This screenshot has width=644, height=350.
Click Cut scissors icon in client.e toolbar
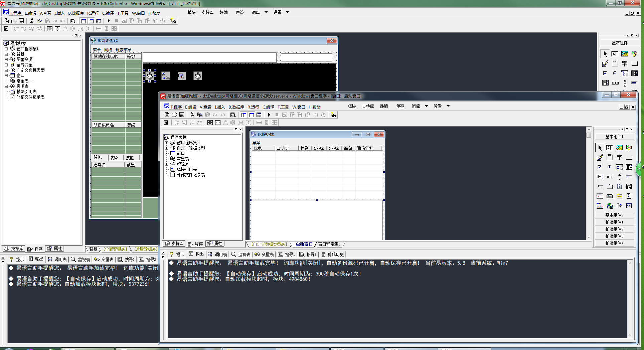[32, 21]
